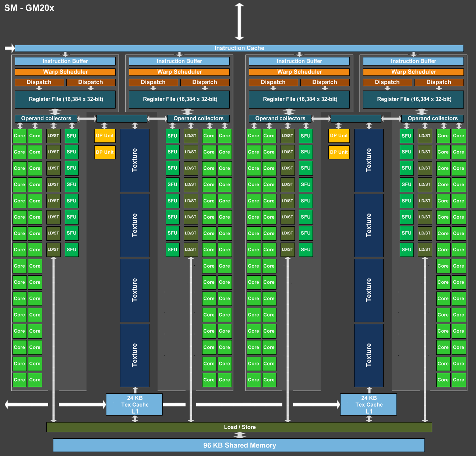Image resolution: width=476 pixels, height=456 pixels.
Task: Click the upper "DP Unit" in the right half
Action: coord(339,136)
